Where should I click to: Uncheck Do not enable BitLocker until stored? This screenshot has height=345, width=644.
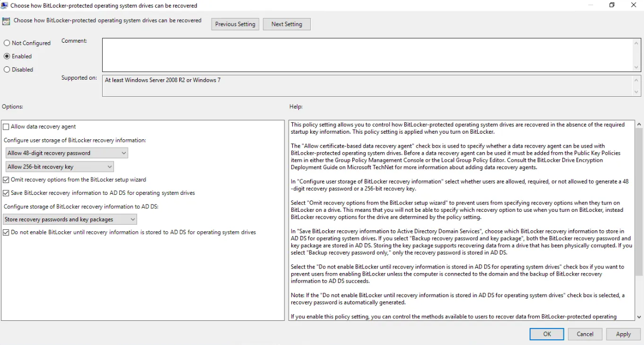click(6, 232)
